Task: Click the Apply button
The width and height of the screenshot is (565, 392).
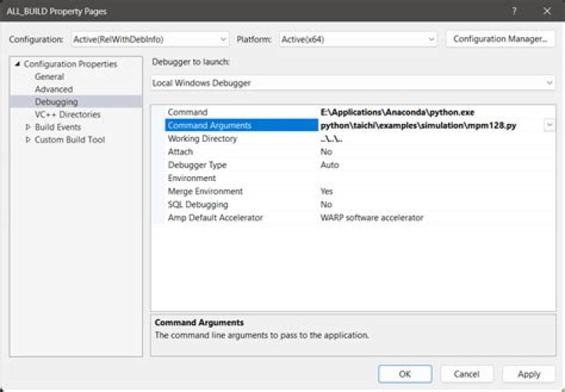Action: (528, 374)
